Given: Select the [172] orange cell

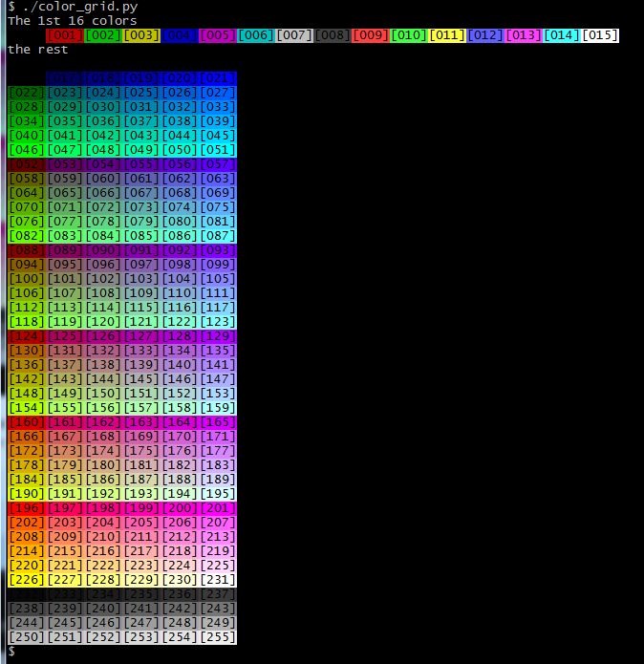Looking at the screenshot, I should 27,451.
